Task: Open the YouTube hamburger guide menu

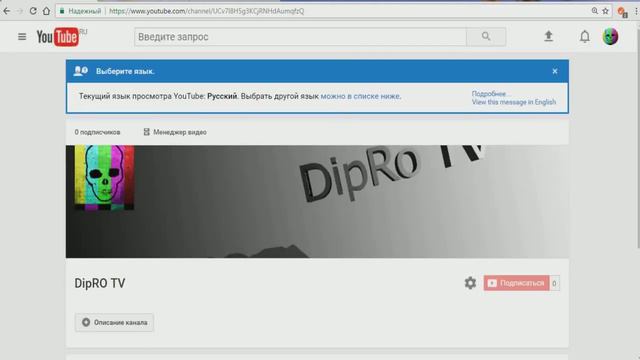Action: pyautogui.click(x=22, y=37)
